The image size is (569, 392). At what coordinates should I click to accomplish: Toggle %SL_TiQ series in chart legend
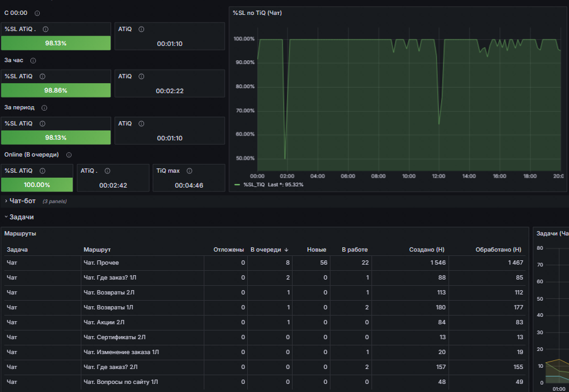[x=254, y=185]
